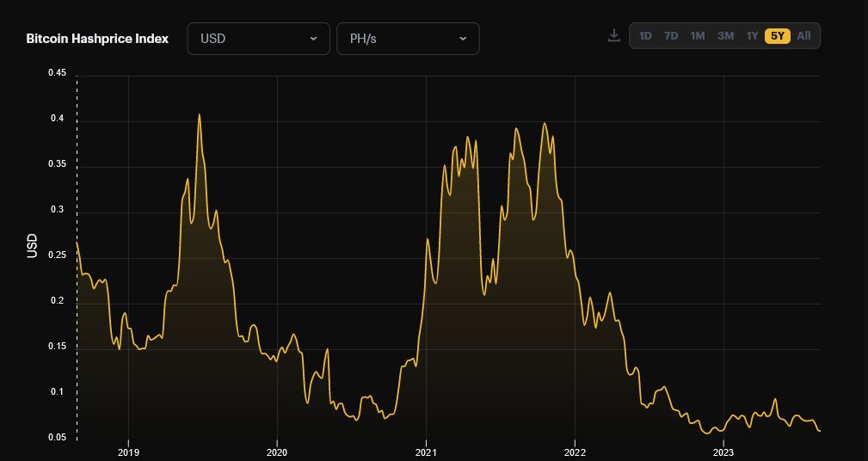Set the chart range to 3M
The width and height of the screenshot is (868, 461).
(725, 36)
